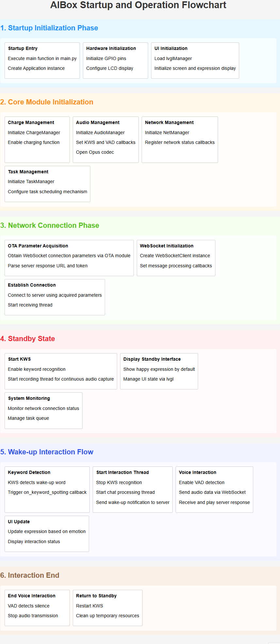Click the 'Start KWS' card title
This screenshot has height=644, width=280.
[x=19, y=359]
